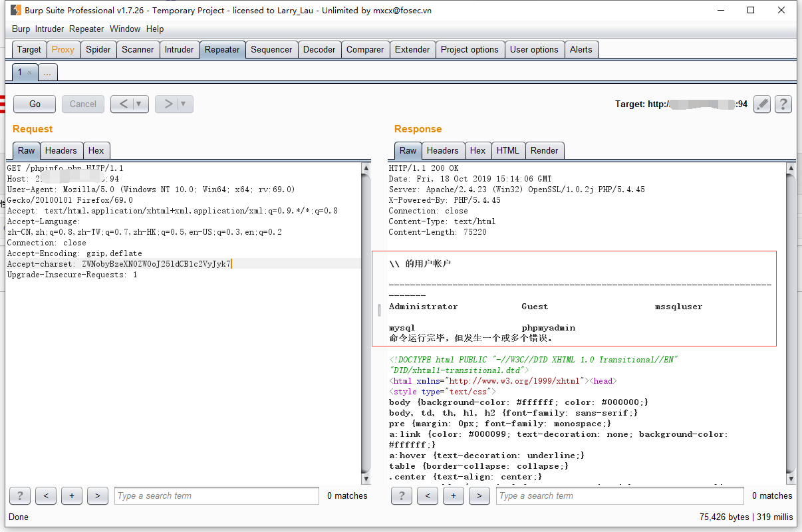This screenshot has width=802, height=532.
Task: Select request Hex view tab
Action: tap(96, 150)
